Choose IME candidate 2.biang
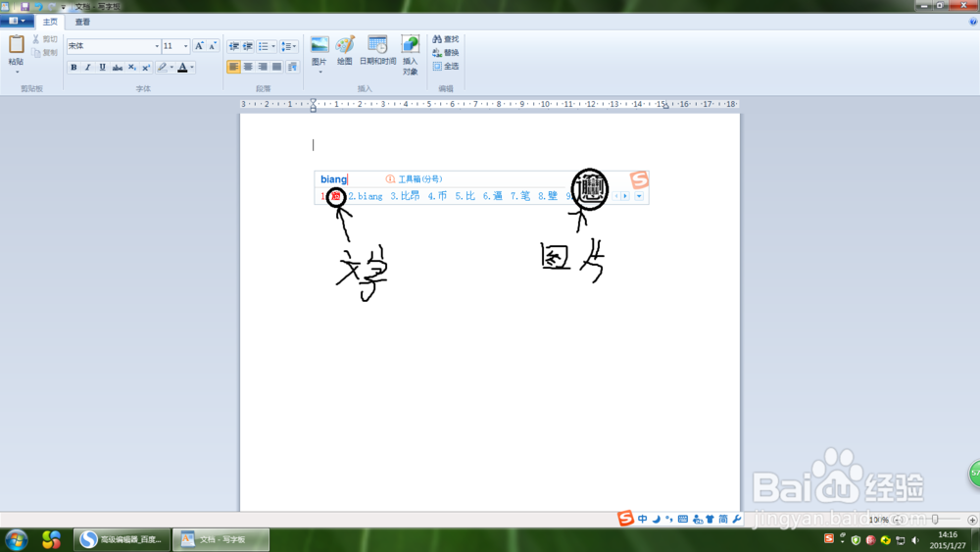Screen dimensions: 980x552 click(x=366, y=196)
